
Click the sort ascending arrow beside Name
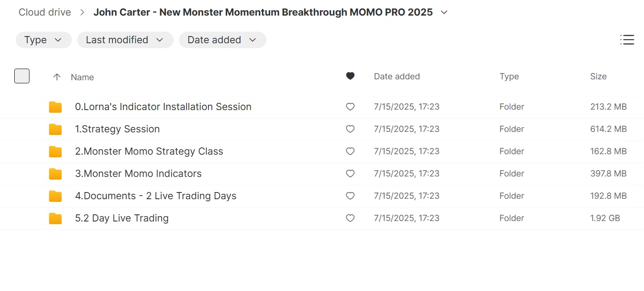click(x=57, y=77)
